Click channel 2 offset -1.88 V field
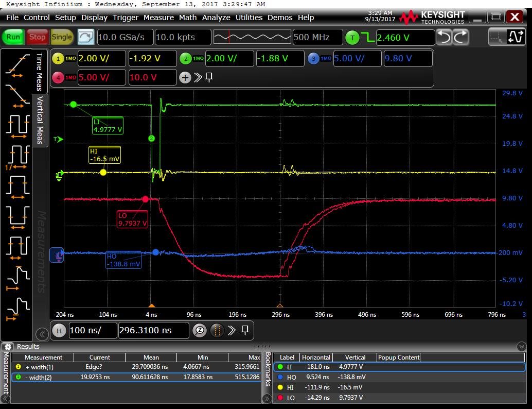 280,58
